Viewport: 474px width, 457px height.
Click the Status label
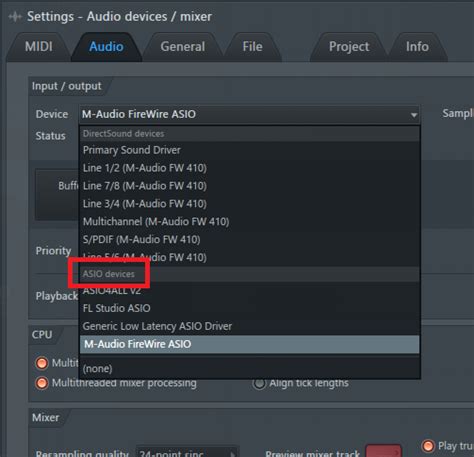click(x=51, y=136)
